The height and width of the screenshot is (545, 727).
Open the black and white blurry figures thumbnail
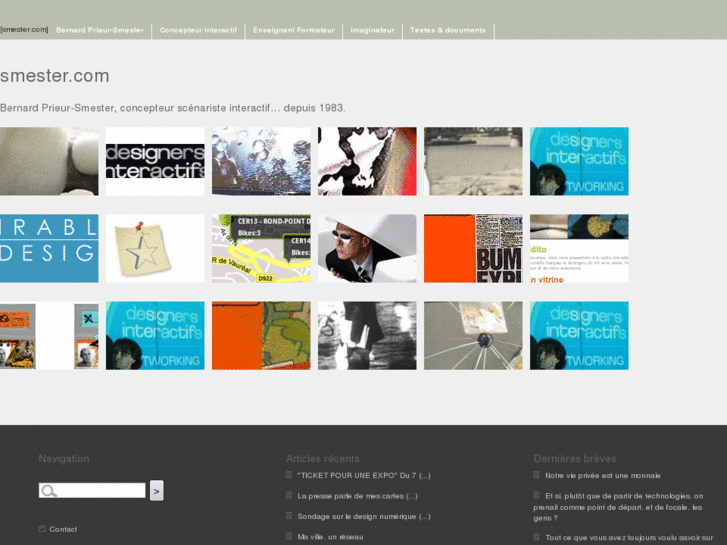click(x=367, y=335)
